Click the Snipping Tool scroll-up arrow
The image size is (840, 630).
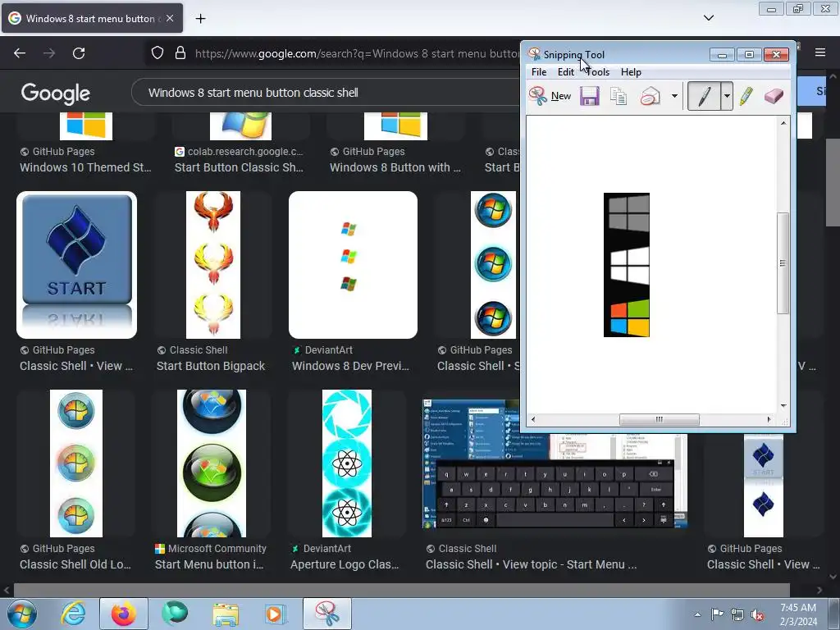click(x=783, y=123)
